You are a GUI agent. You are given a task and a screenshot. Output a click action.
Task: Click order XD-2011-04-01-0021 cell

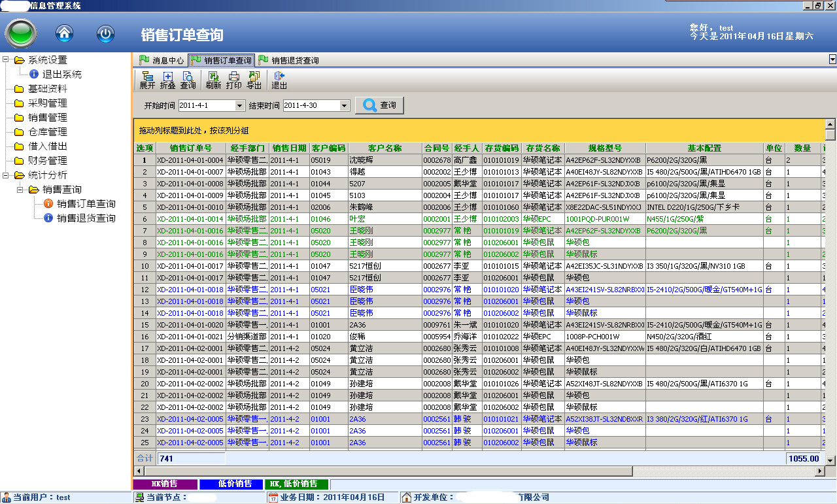190,337
